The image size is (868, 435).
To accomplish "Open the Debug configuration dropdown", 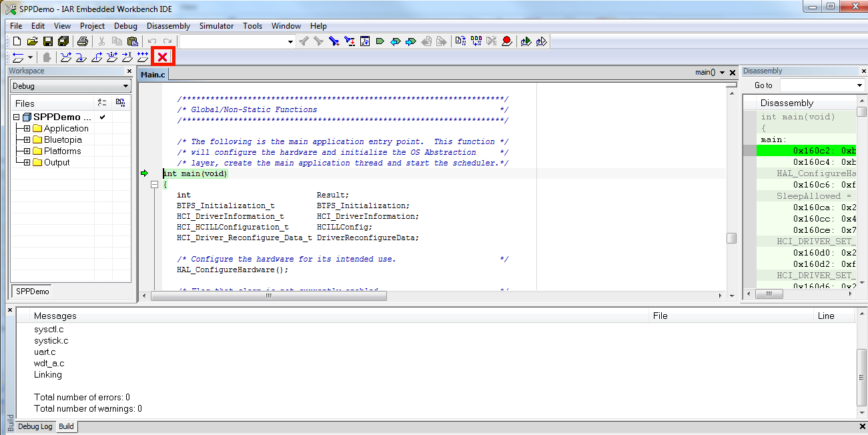I will (x=126, y=86).
